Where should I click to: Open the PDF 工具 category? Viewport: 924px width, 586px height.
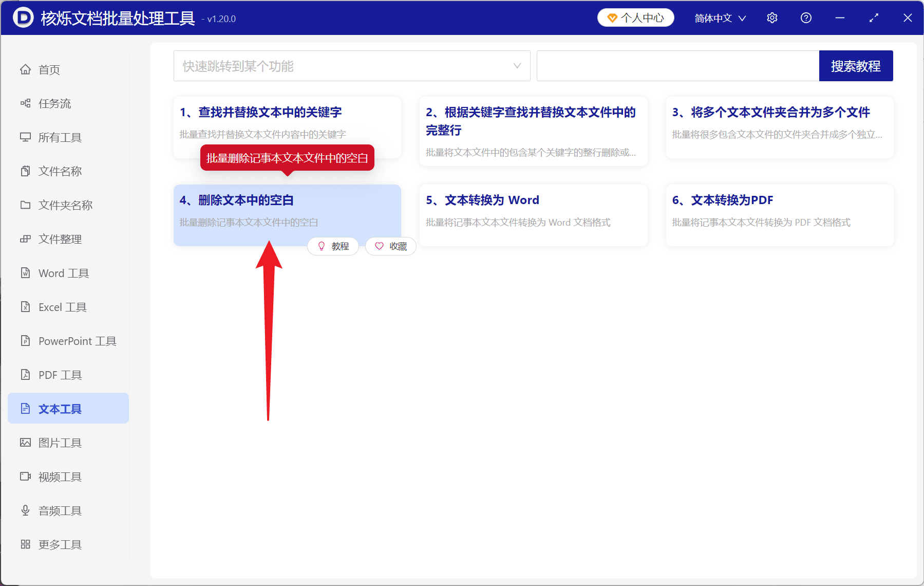(58, 375)
